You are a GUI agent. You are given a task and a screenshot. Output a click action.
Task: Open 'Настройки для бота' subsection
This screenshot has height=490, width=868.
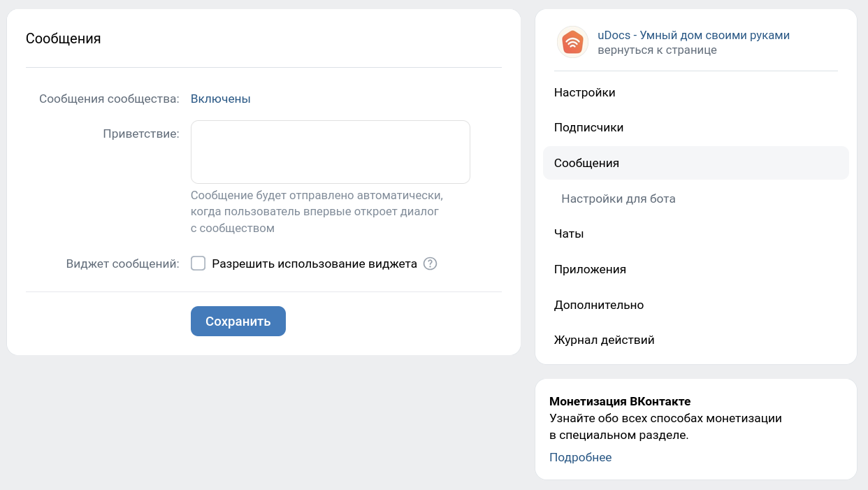tap(618, 199)
